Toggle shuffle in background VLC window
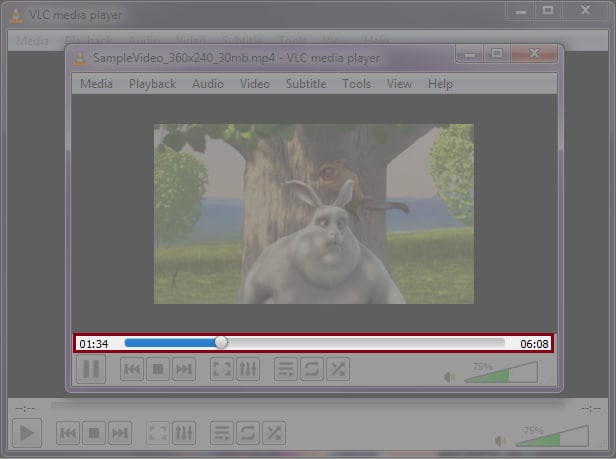 [x=274, y=433]
